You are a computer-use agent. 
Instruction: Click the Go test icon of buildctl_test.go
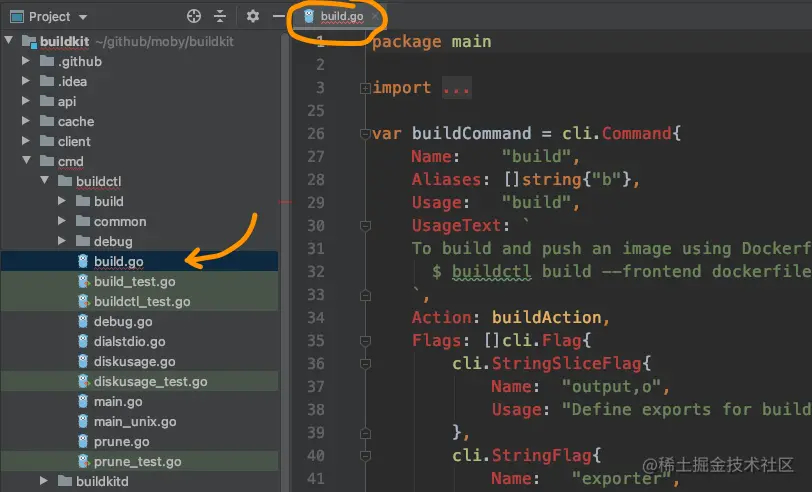83,301
